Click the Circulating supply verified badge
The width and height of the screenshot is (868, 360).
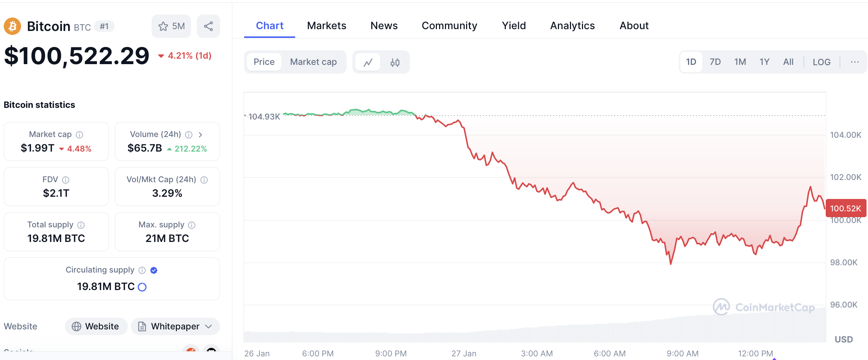tap(154, 270)
